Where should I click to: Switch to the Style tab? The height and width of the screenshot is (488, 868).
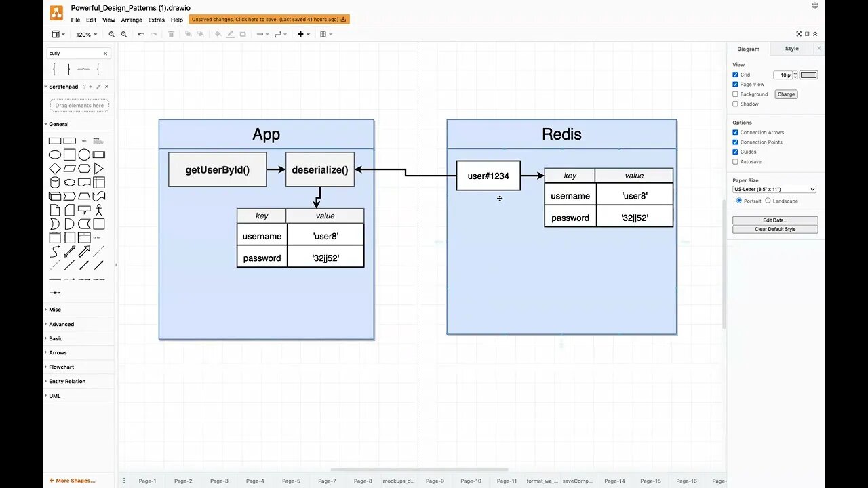pyautogui.click(x=792, y=49)
